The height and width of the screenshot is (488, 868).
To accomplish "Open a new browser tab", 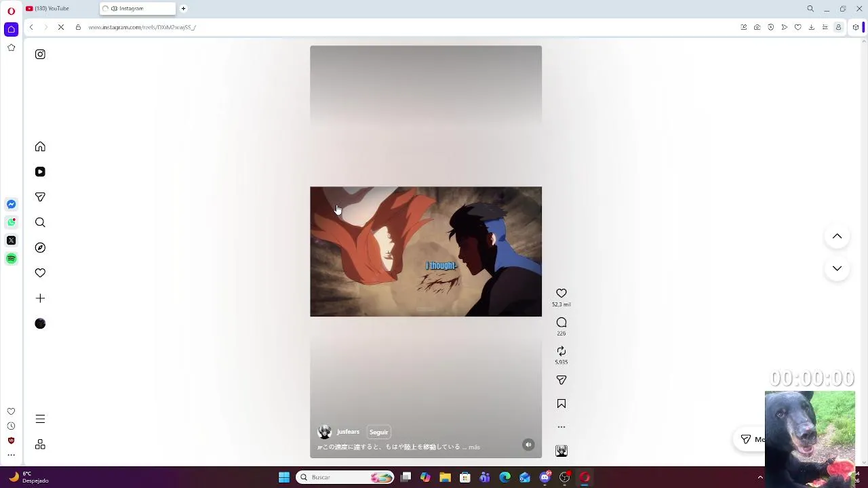I will tap(183, 9).
